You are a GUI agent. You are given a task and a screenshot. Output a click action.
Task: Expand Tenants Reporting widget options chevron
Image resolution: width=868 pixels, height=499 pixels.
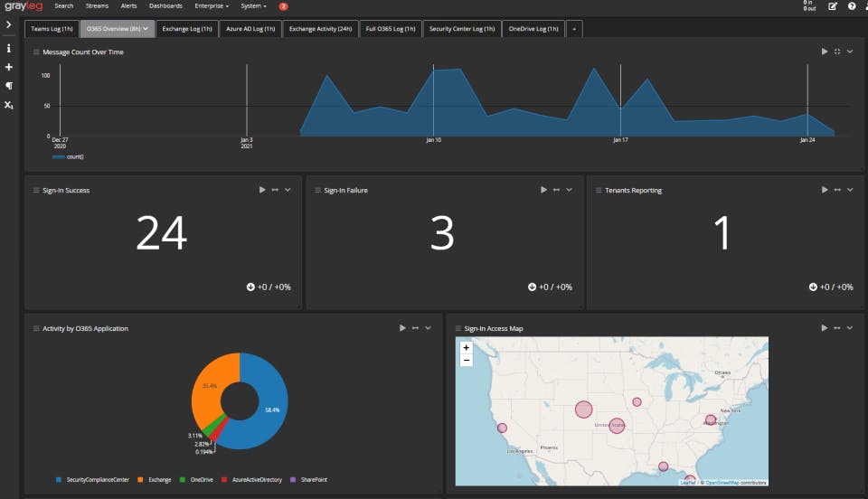[850, 190]
